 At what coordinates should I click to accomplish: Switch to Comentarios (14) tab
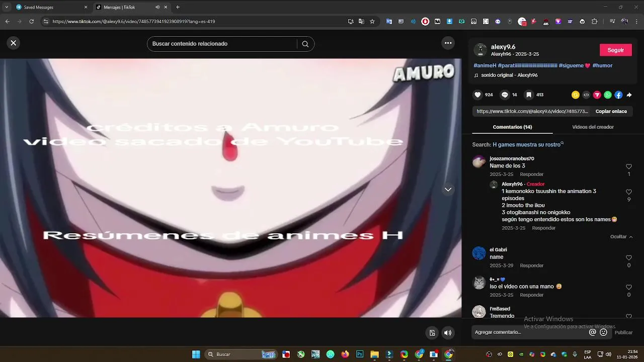[512, 127]
